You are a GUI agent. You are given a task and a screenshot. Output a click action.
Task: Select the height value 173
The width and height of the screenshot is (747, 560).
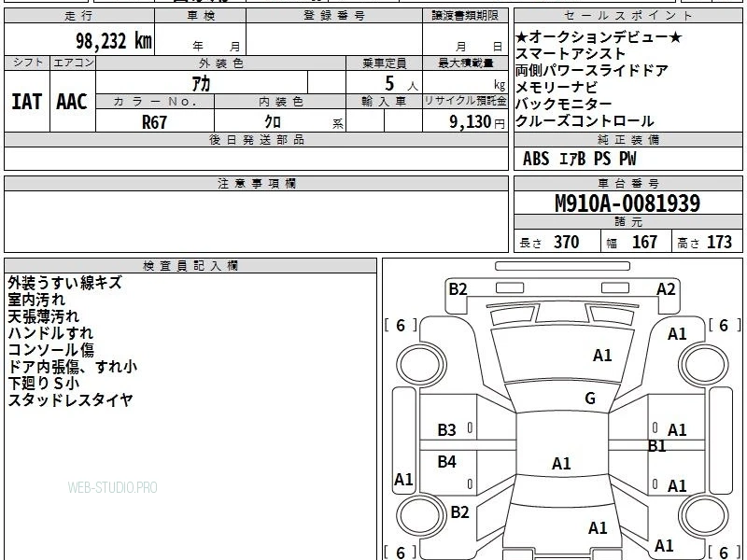719,243
